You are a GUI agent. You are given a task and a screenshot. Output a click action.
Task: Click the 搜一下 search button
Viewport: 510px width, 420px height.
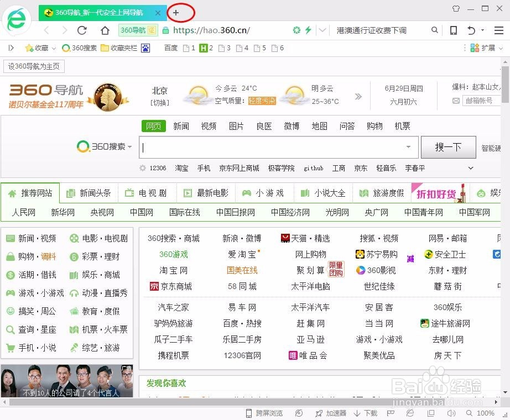click(448, 147)
